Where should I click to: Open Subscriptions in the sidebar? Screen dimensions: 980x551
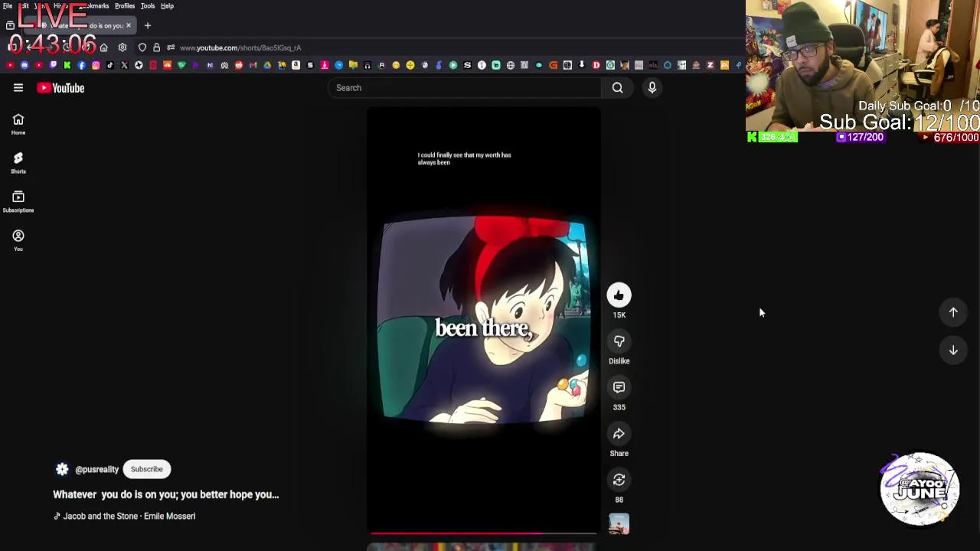(18, 201)
